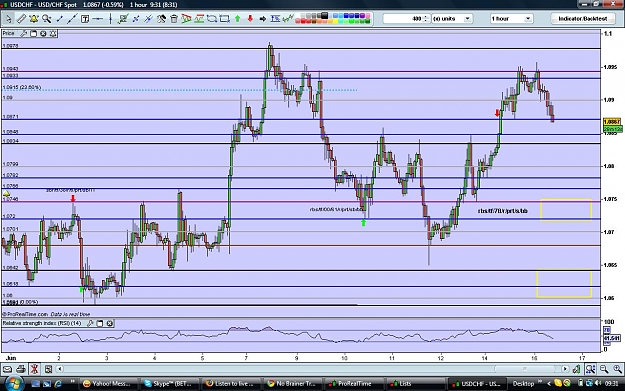625x391 pixels.
Task: Switch to Skype taskbar item
Action: click(x=169, y=383)
